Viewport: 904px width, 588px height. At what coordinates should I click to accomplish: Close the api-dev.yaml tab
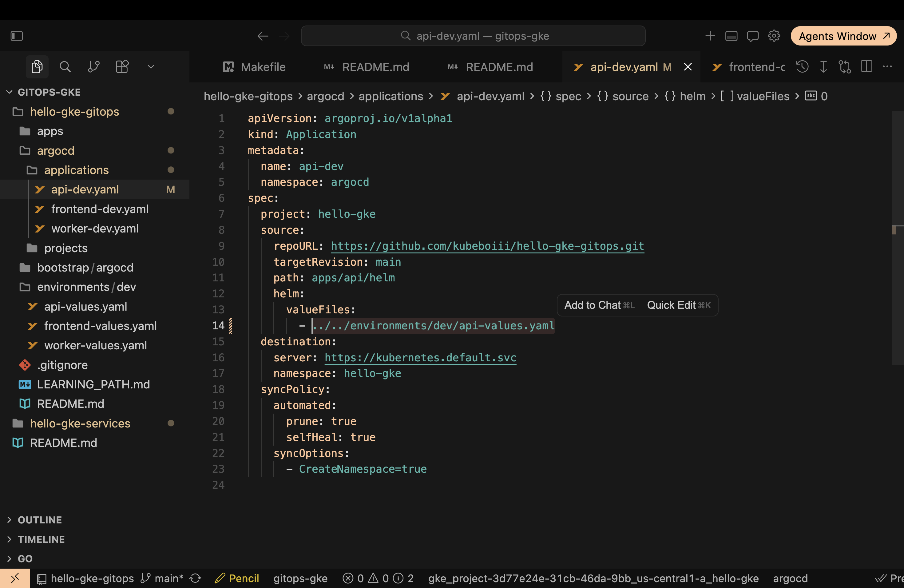pos(688,67)
